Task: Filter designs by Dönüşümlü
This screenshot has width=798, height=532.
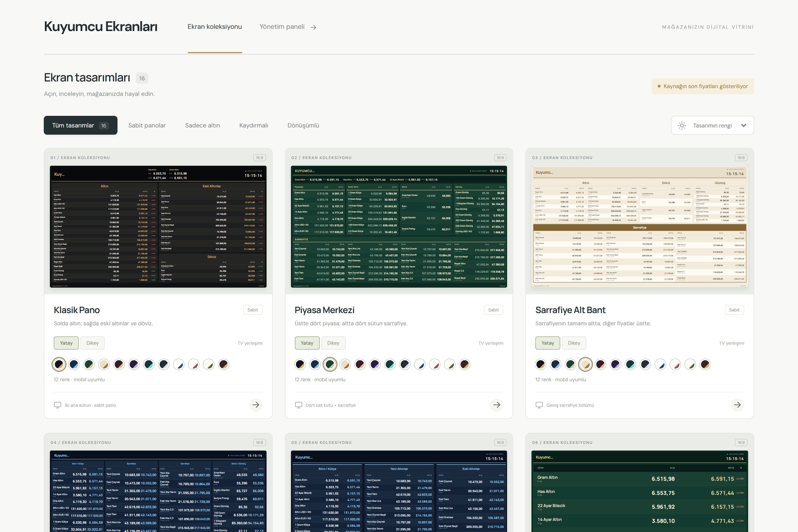Action: point(303,126)
